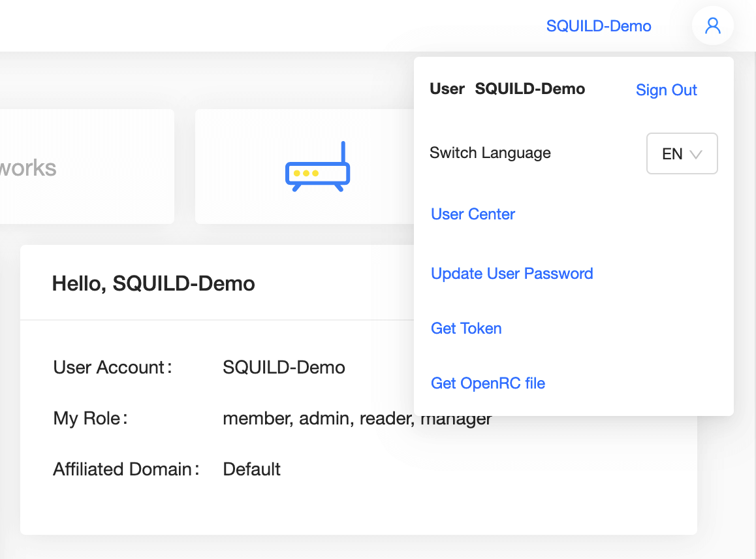Image resolution: width=756 pixels, height=559 pixels.
Task: Click the Hello, SQUILD-Demo heading
Action: point(153,283)
